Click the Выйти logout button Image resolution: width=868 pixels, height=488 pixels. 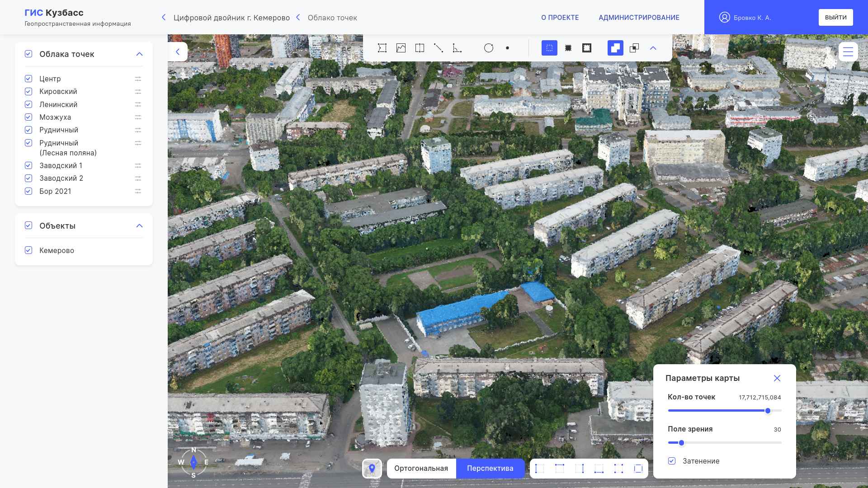[835, 18]
